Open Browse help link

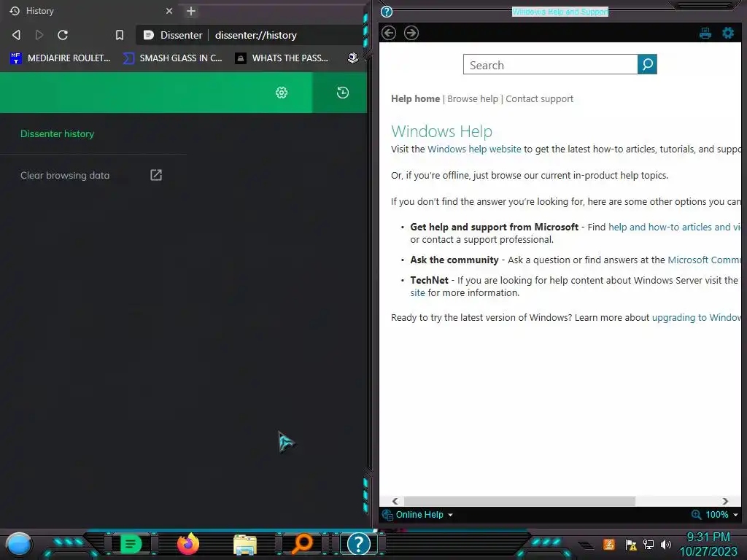(x=473, y=98)
